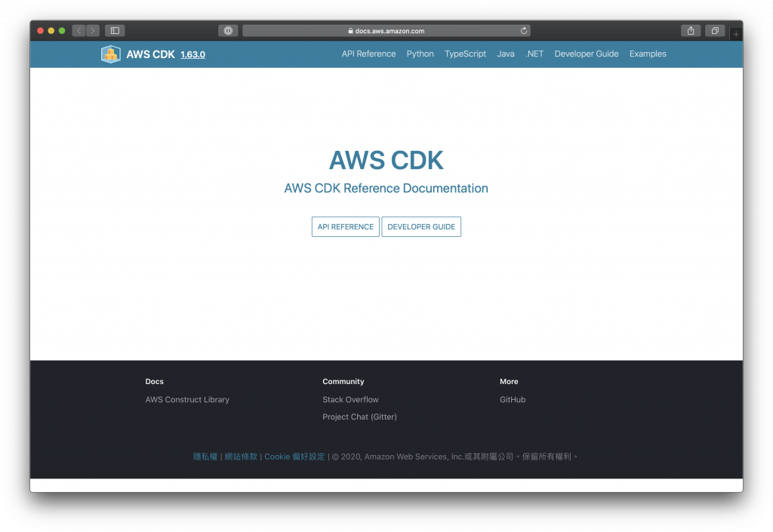Click the large AWS CDK heading
This screenshot has width=773, height=532.
coord(386,160)
